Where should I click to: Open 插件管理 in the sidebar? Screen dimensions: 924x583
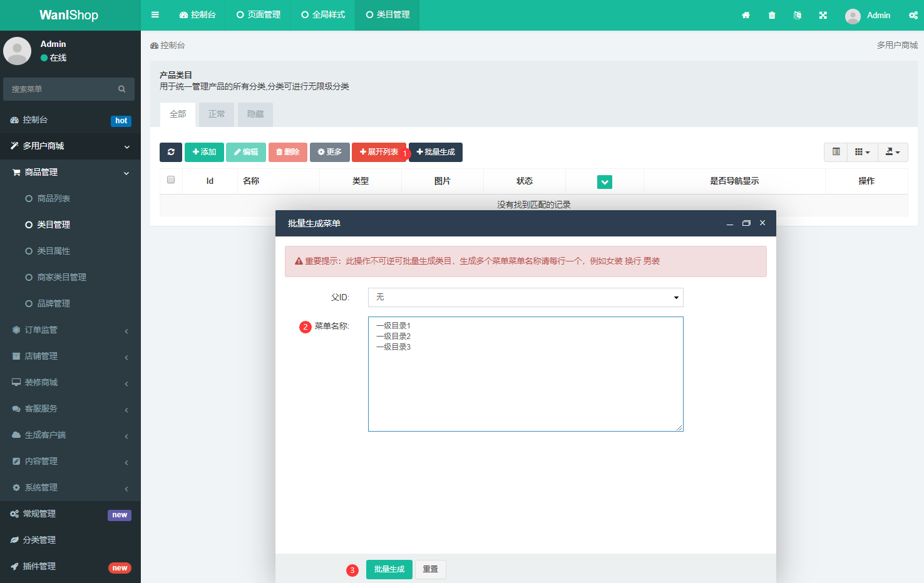[x=70, y=567]
